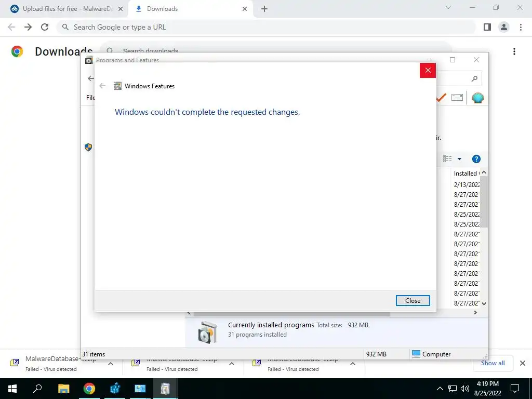Click the Chrome address bar

pyautogui.click(x=266, y=27)
